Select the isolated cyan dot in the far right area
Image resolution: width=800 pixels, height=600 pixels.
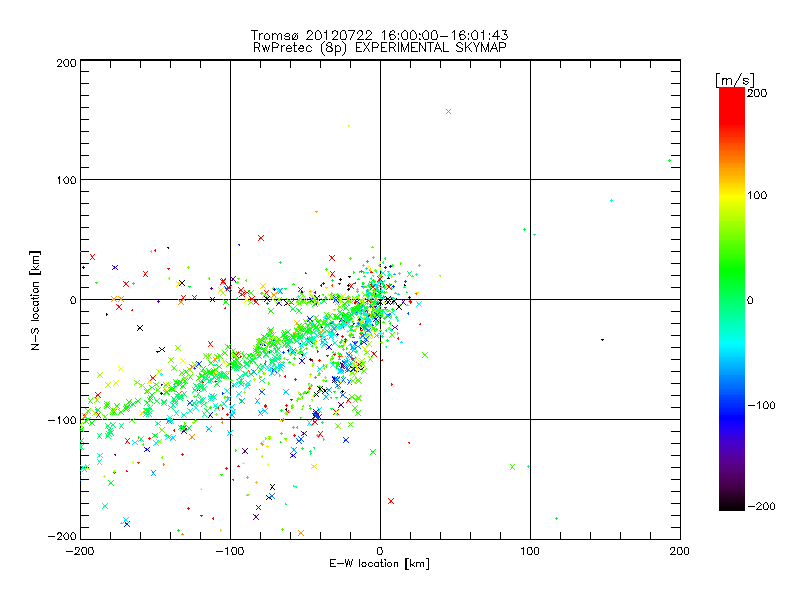click(x=611, y=201)
